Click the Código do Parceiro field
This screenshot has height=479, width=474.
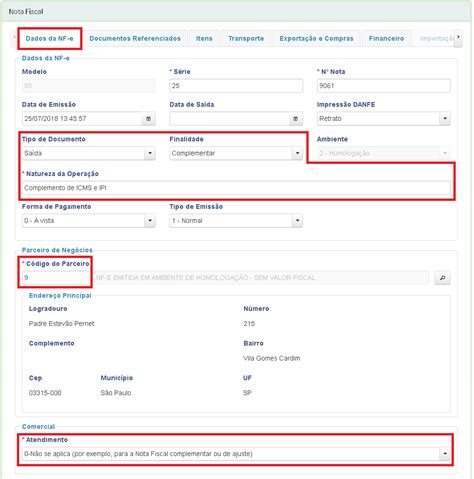coord(56,278)
